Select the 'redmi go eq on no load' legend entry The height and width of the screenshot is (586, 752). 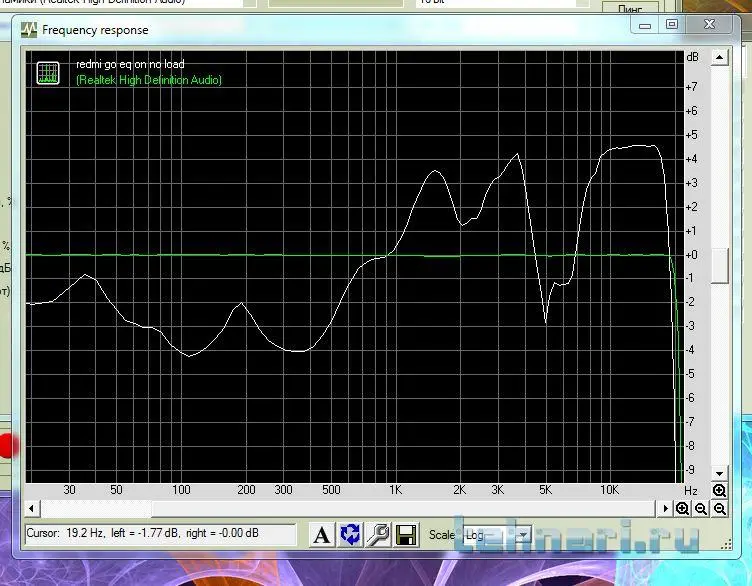point(130,64)
